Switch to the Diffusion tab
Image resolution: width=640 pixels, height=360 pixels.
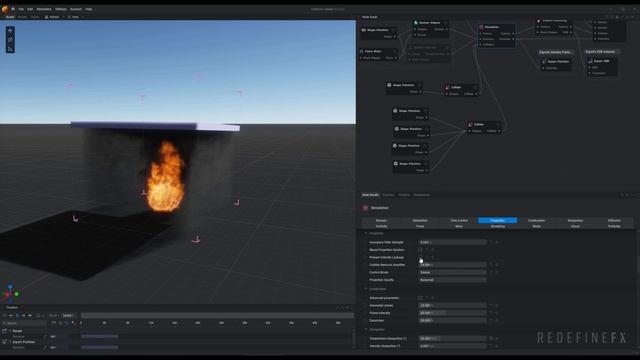point(614,220)
